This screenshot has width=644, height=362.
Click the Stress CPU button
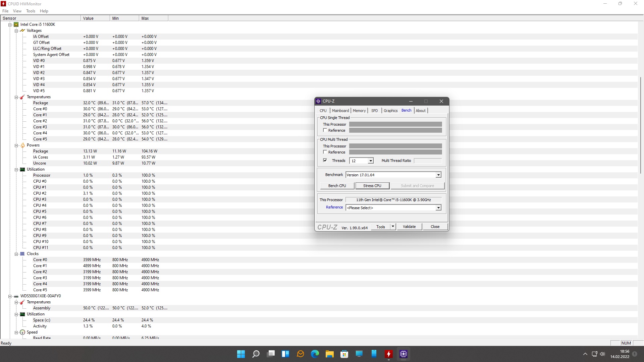click(372, 186)
